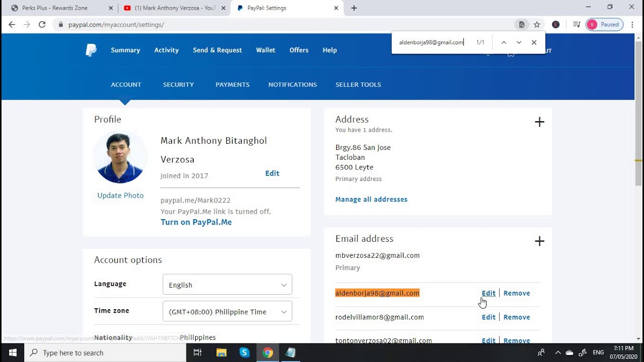Open Task View in taskbar
The image size is (644, 362).
tap(197, 352)
